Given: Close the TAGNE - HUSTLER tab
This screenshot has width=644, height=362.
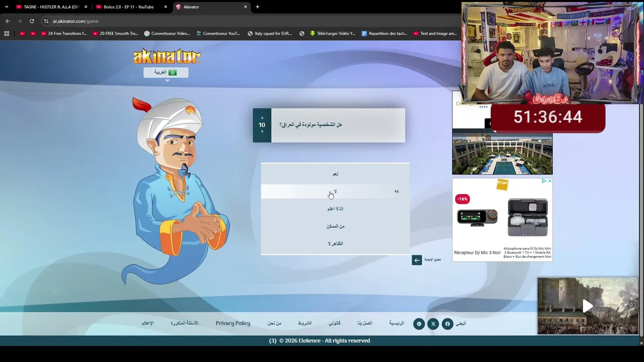Looking at the screenshot, I should (x=86, y=7).
